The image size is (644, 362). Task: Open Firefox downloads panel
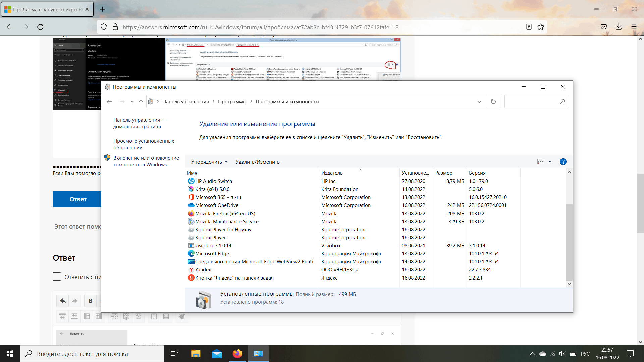619,27
